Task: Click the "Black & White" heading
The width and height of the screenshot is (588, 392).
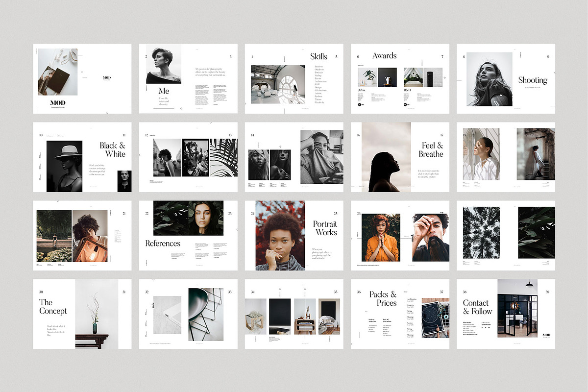Action: [112, 149]
